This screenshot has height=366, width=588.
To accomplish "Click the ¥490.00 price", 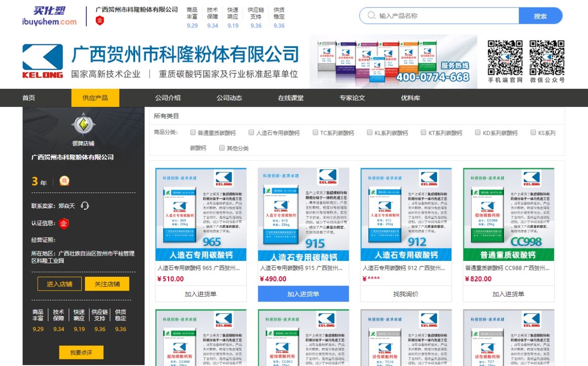I will (273, 279).
